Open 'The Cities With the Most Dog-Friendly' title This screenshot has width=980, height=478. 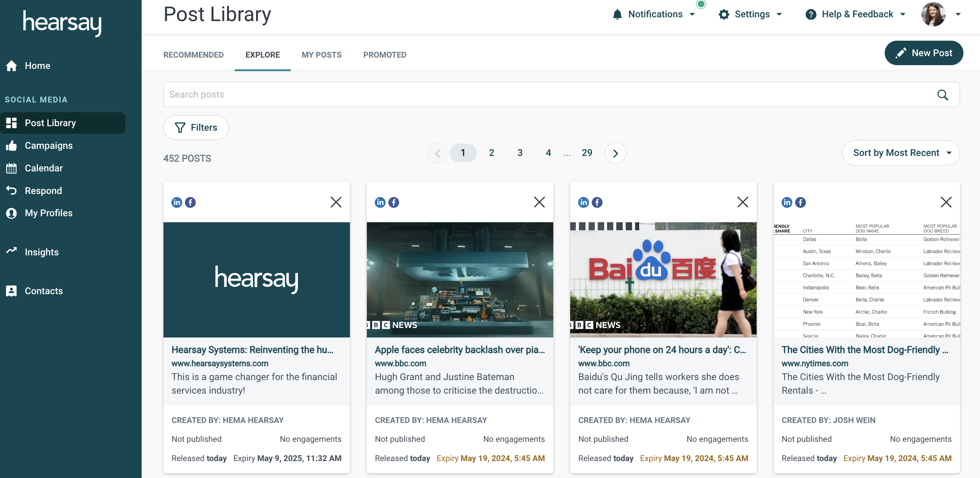865,350
